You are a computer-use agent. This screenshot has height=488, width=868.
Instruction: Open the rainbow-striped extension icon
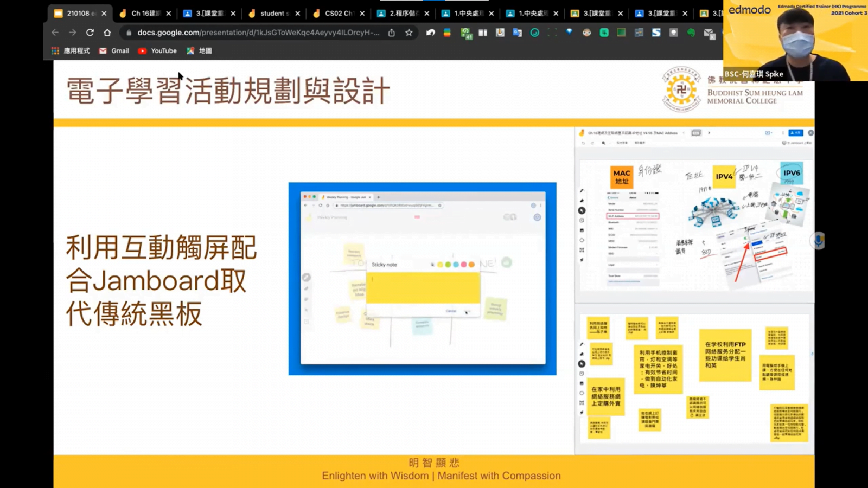[447, 33]
